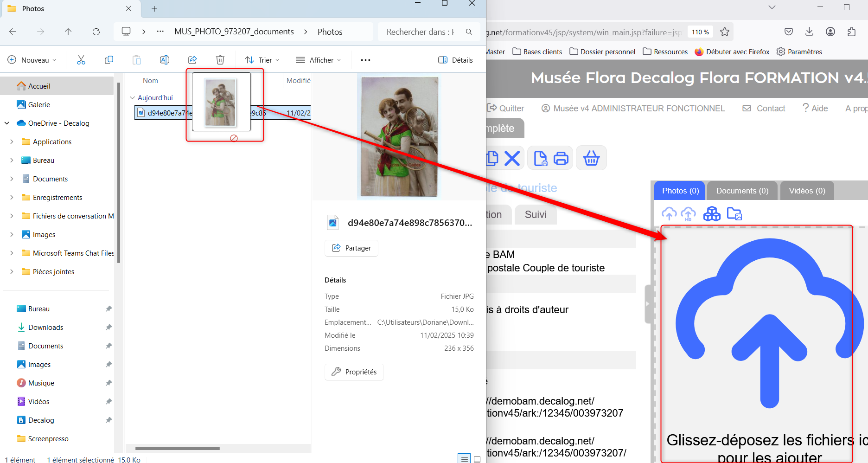868x463 pixels.
Task: Collapse the OneDrive - Decalog tree node
Action: (7, 123)
